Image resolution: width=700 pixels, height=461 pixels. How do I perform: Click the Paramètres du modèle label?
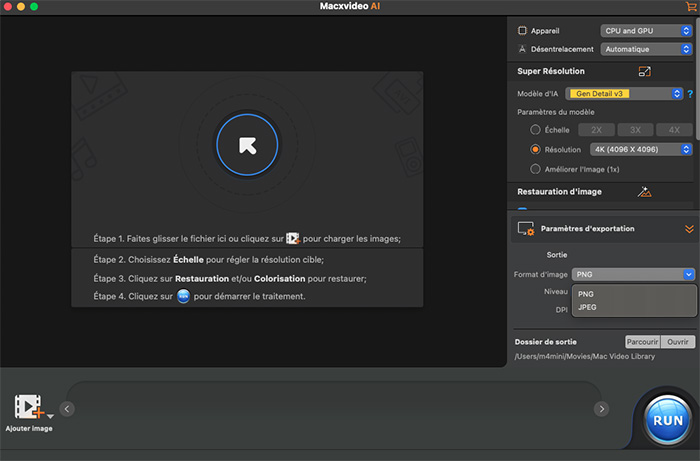[556, 112]
